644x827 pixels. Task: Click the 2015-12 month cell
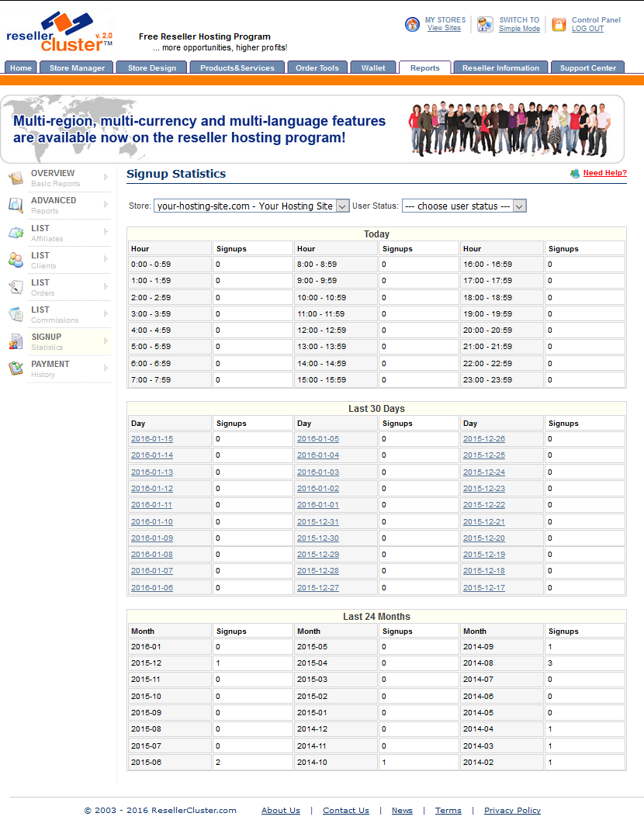coord(169,663)
